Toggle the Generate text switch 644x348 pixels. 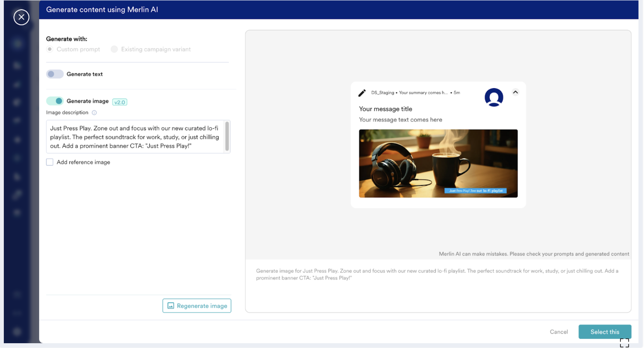click(x=55, y=74)
